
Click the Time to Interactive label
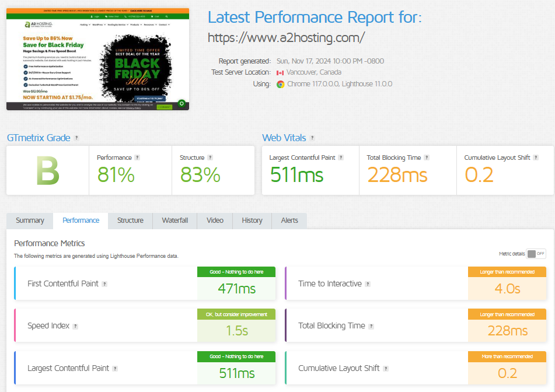pyautogui.click(x=330, y=283)
